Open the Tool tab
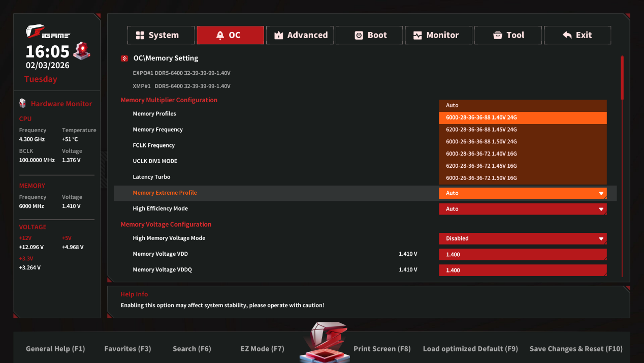 pos(508,35)
